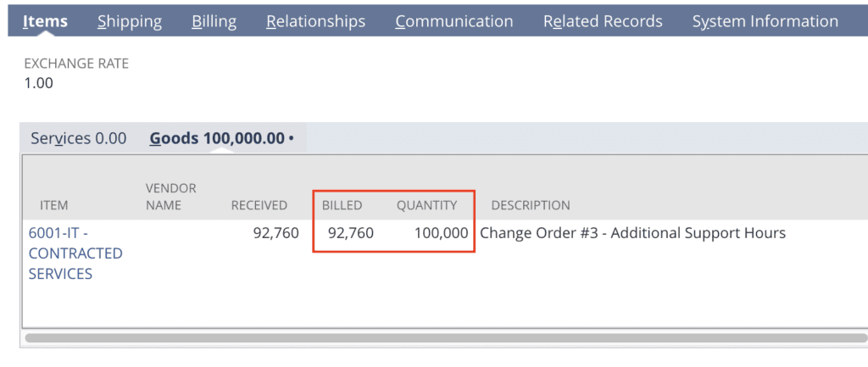View the System Information tab
Image resolution: width=868 pixels, height=367 pixels.
[765, 21]
